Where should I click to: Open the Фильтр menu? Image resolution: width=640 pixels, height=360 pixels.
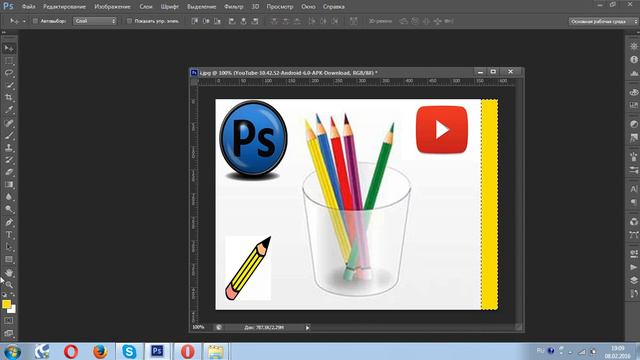[233, 7]
